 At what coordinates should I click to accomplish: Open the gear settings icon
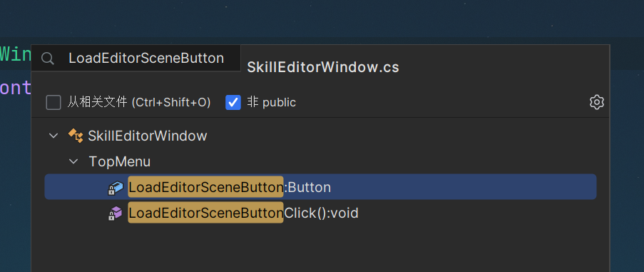[597, 102]
